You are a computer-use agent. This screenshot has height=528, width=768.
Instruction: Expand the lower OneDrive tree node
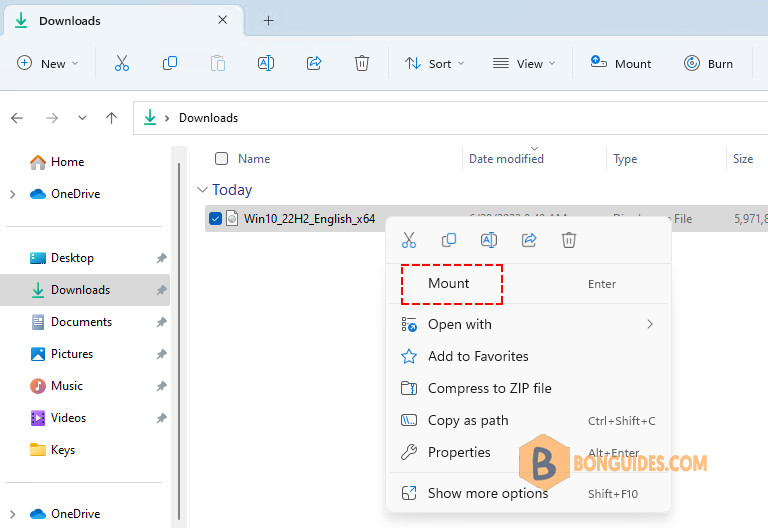click(13, 514)
